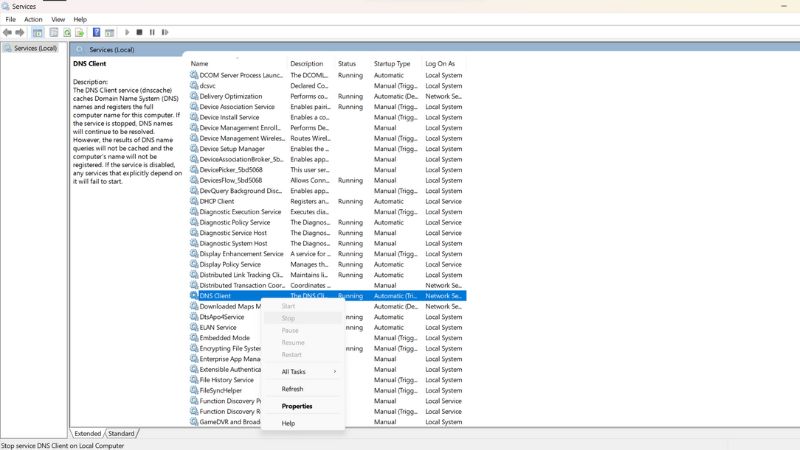Switch to the Extended tab
The height and width of the screenshot is (450, 800).
coord(88,433)
